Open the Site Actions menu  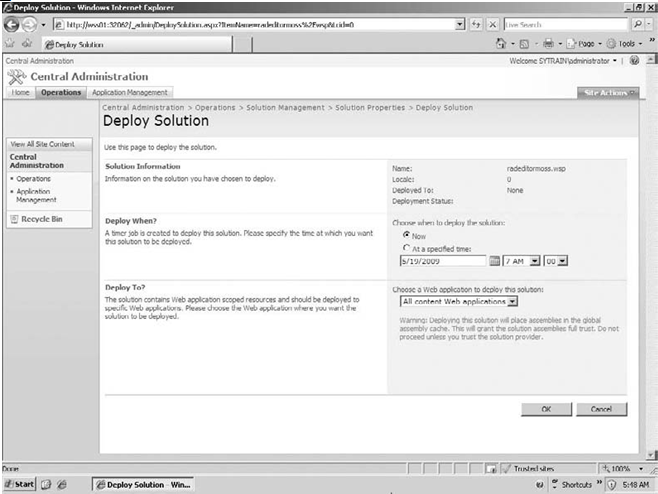pyautogui.click(x=608, y=93)
